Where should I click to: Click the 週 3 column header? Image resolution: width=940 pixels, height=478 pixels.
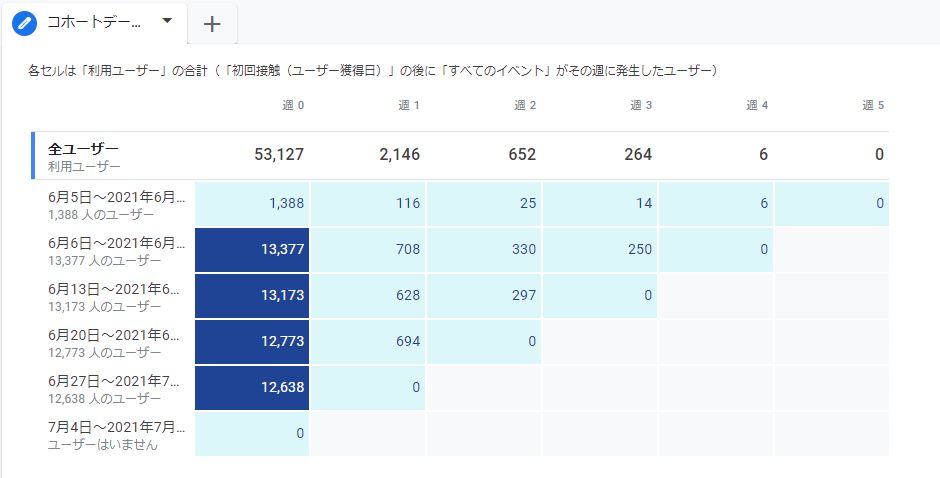641,106
